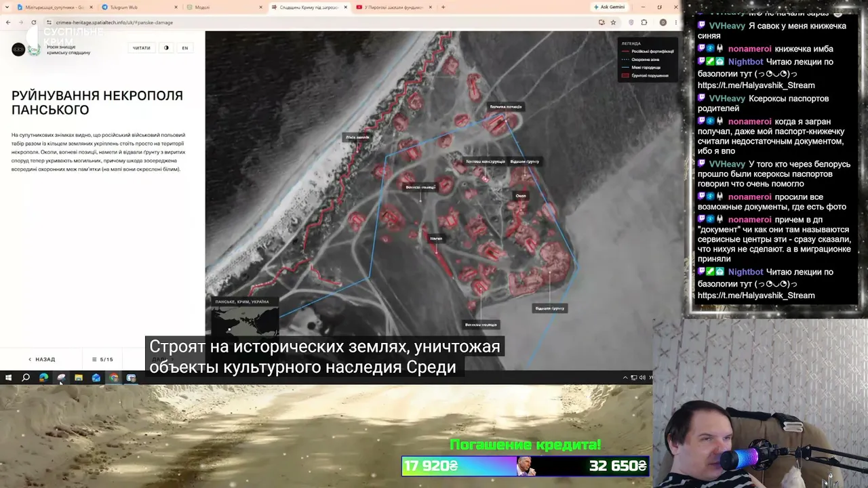The height and width of the screenshot is (488, 868).
Task: Click the Тентова конструкція map label
Action: tap(486, 161)
